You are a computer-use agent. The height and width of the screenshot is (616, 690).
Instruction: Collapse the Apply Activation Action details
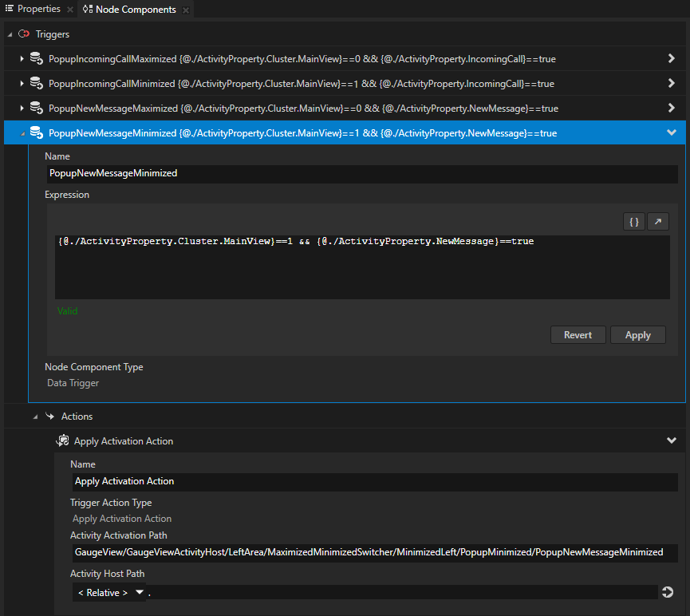[x=671, y=440]
